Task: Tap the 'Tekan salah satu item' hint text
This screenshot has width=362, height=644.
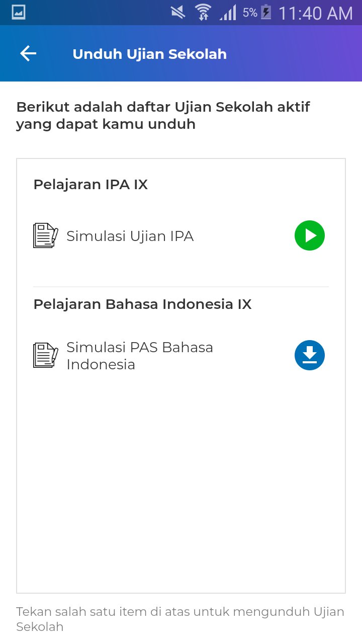Action: (x=180, y=619)
